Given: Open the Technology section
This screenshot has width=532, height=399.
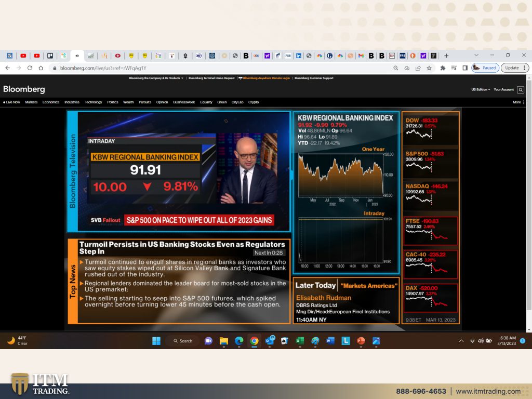Looking at the screenshot, I should (x=94, y=102).
